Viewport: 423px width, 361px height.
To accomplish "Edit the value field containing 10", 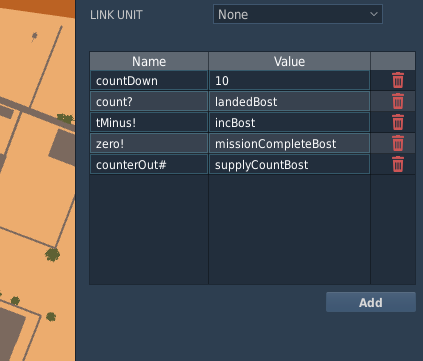I will (289, 80).
